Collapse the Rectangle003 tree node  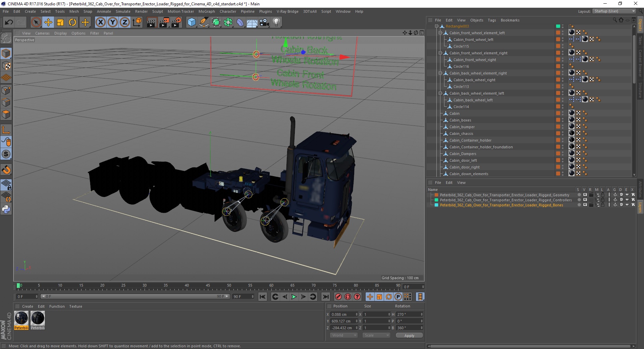pos(436,26)
